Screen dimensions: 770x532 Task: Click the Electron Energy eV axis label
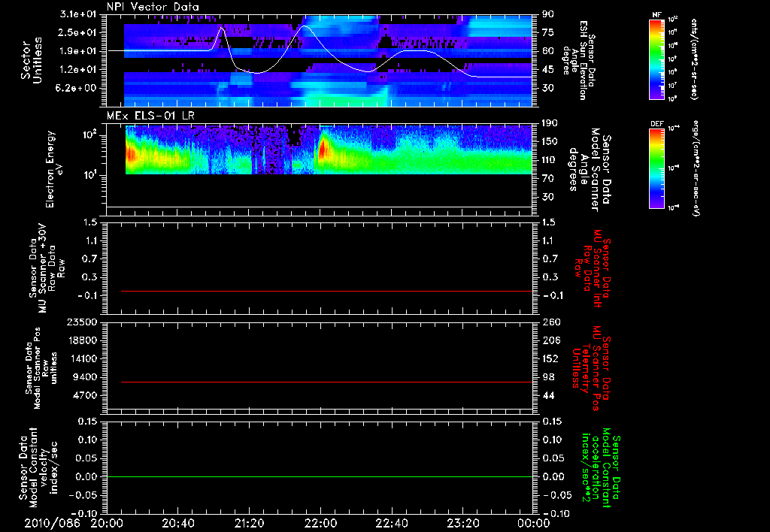click(x=54, y=169)
